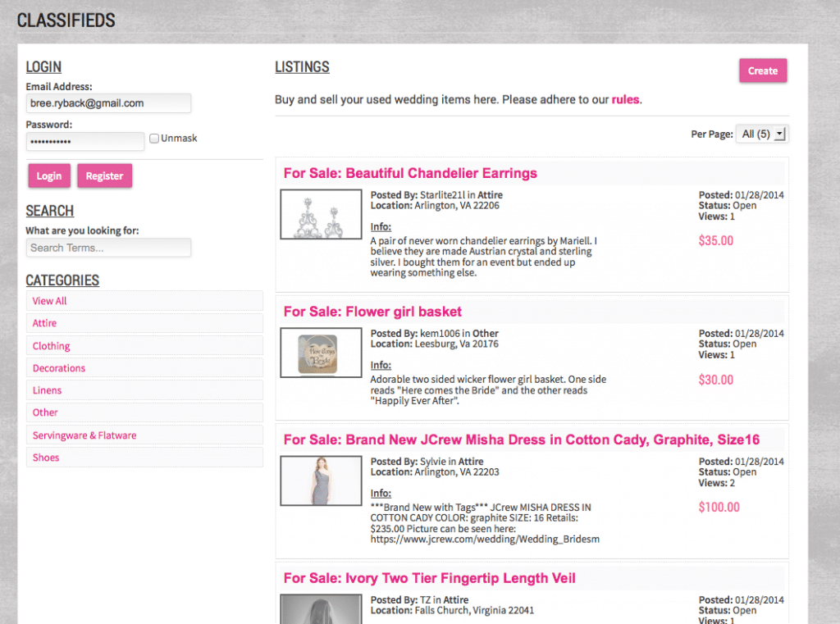
Task: Select the Attire category
Action: coord(45,323)
